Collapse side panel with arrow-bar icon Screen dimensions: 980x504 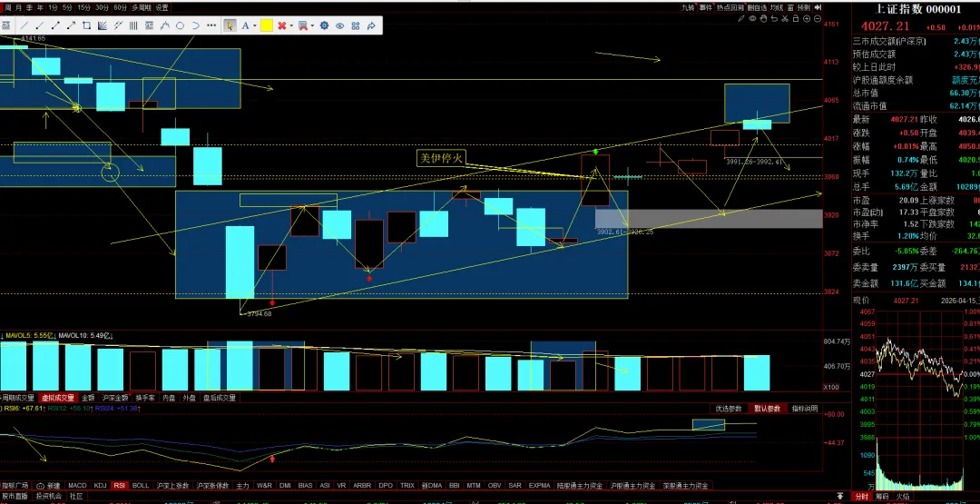coord(818,7)
